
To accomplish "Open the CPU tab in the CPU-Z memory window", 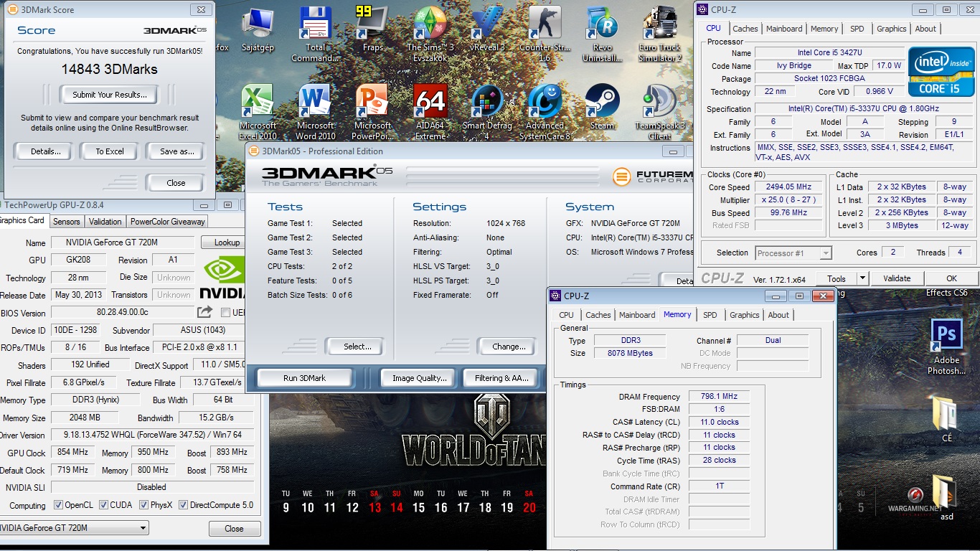I will click(x=566, y=315).
